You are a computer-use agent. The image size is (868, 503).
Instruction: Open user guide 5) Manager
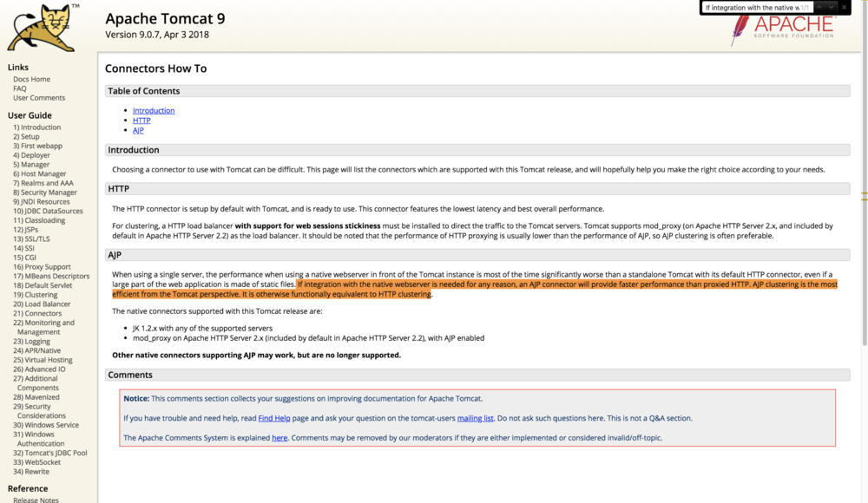[31, 165]
